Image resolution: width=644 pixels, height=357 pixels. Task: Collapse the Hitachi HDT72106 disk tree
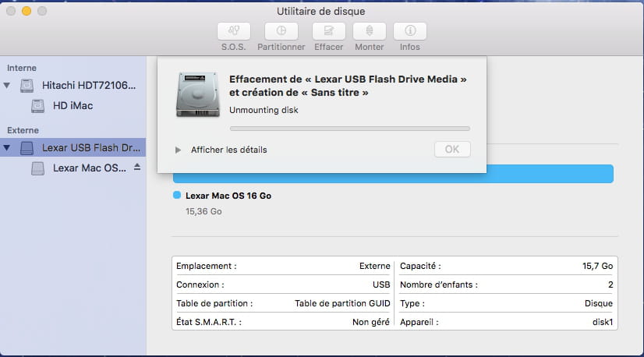6,86
